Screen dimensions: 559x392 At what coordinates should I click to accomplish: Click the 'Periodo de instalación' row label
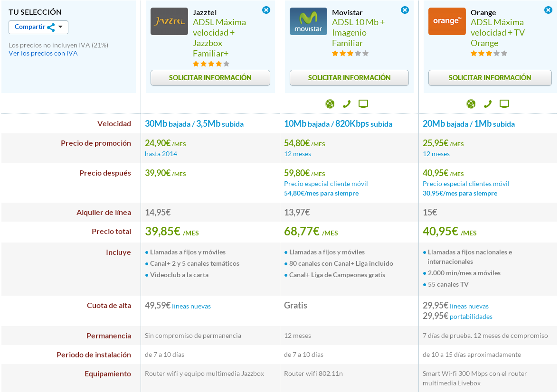tap(94, 355)
